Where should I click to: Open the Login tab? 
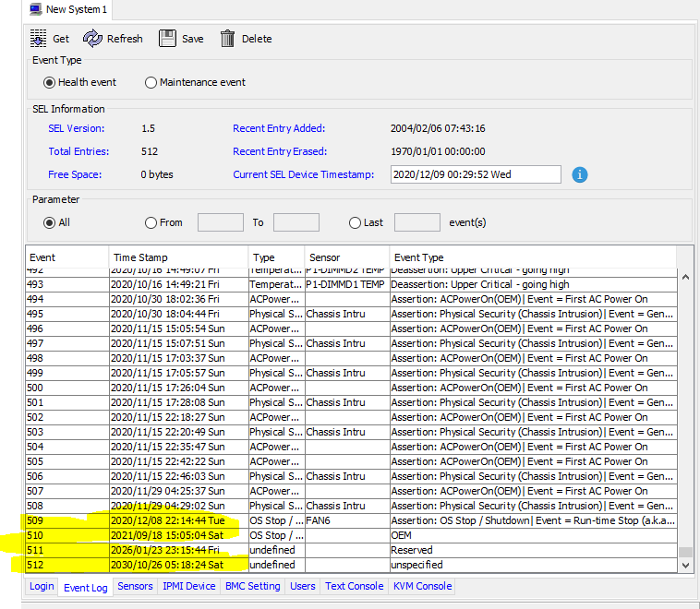coord(42,586)
